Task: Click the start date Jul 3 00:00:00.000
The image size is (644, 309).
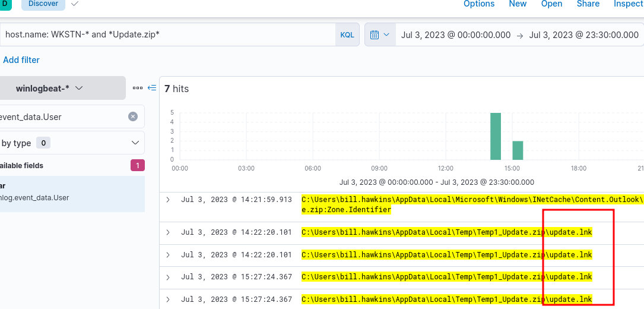Action: pos(455,34)
